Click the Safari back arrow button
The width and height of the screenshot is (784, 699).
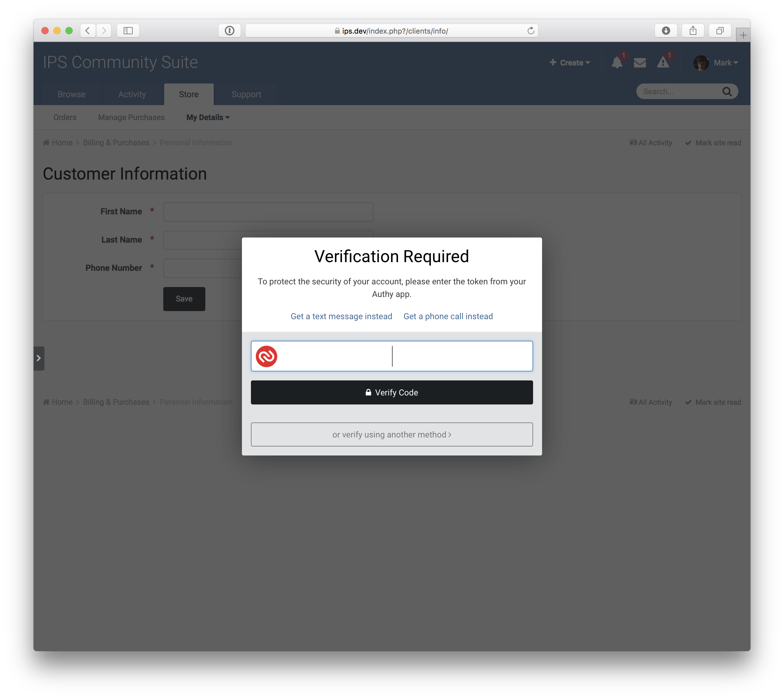pyautogui.click(x=88, y=31)
